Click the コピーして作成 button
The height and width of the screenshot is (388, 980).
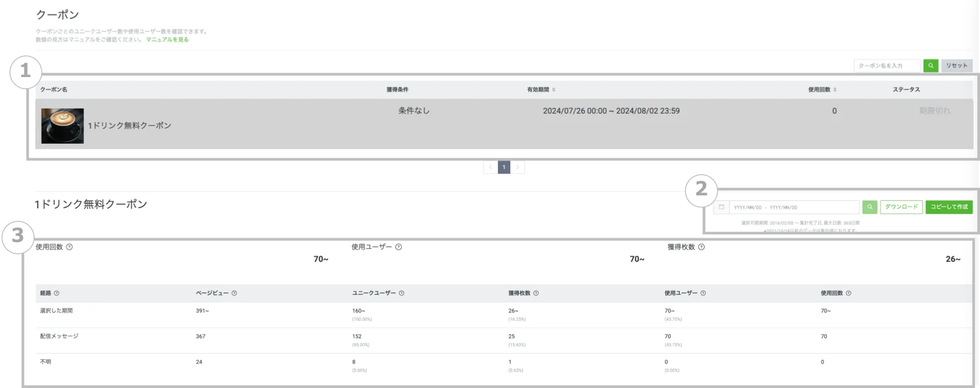click(949, 207)
